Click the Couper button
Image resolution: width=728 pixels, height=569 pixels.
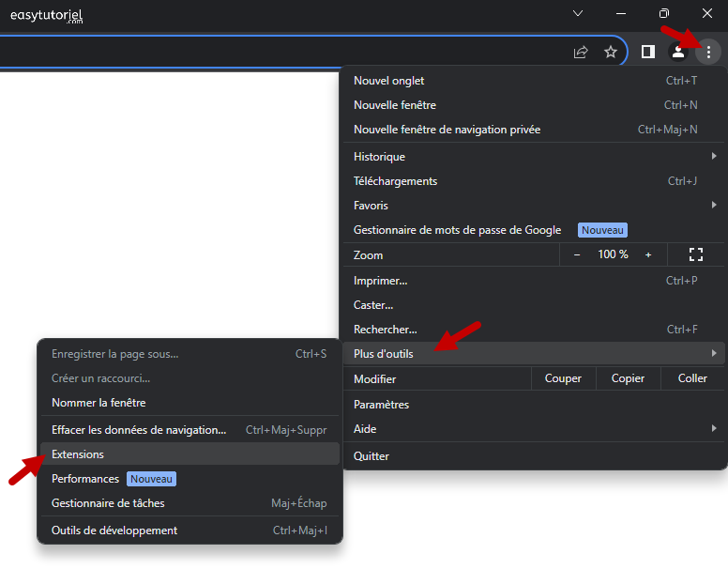click(x=563, y=378)
